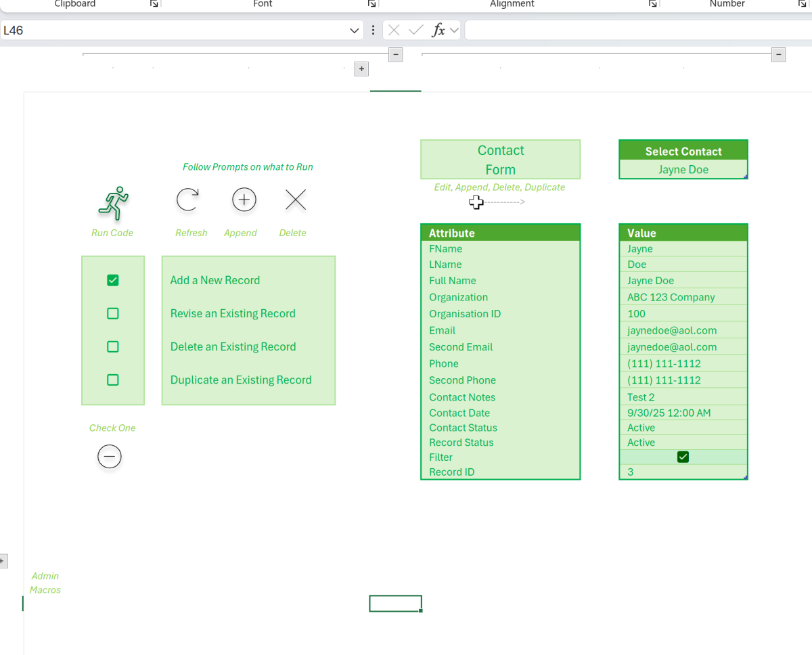Collapse the second column group minus button
This screenshot has width=812, height=655.
779,54
